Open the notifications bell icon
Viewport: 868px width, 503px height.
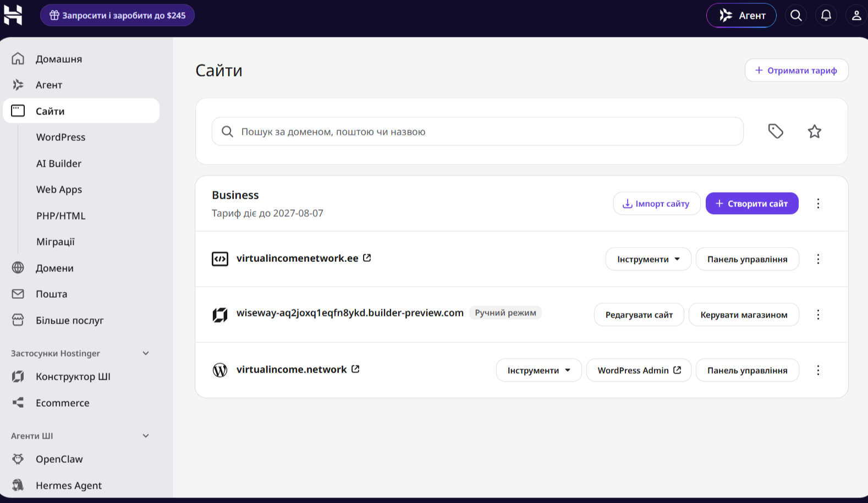coord(826,15)
